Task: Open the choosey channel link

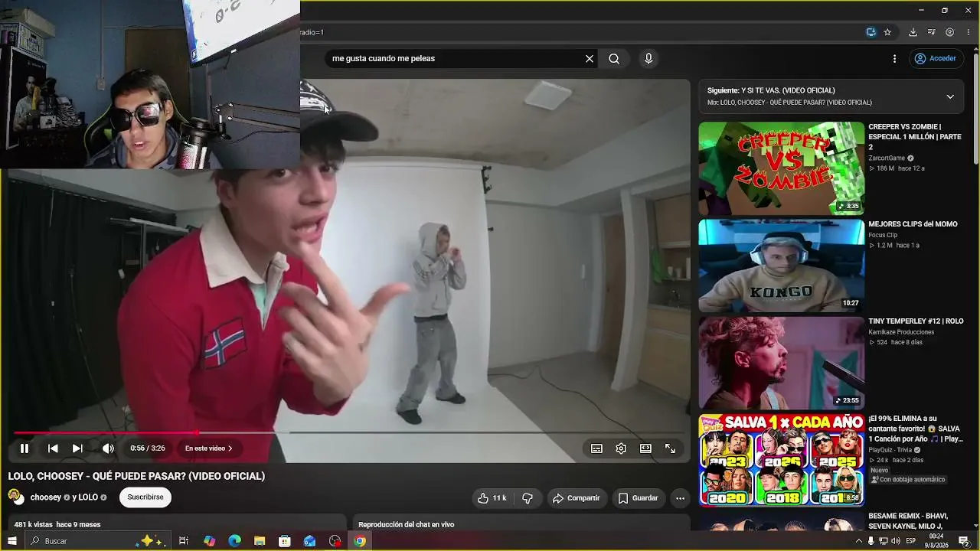Action: pyautogui.click(x=46, y=497)
